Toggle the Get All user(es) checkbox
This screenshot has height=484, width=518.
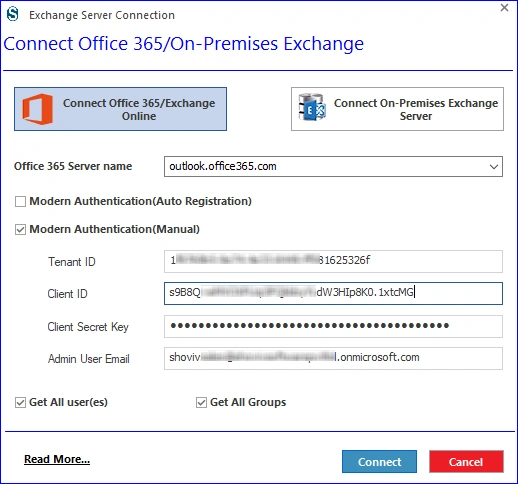(x=20, y=402)
